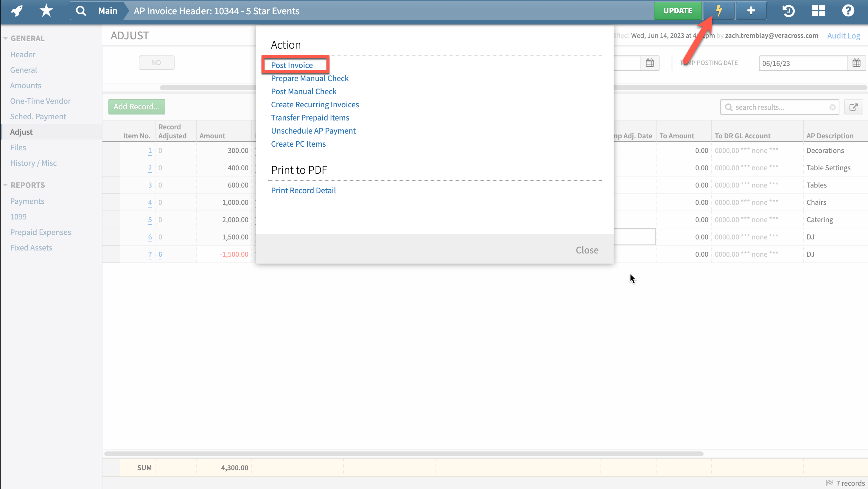Click inside the search results input field
Image resolution: width=868 pixels, height=489 pixels.
[x=778, y=107]
